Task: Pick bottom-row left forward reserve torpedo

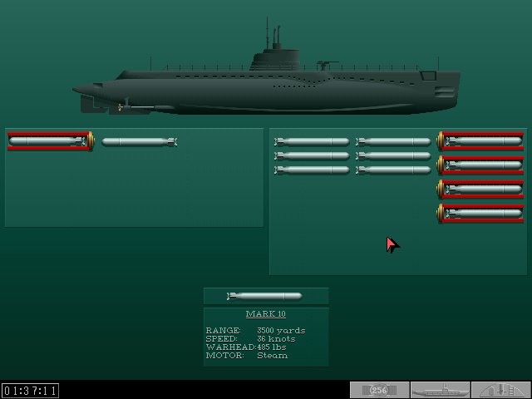Action: [312, 170]
